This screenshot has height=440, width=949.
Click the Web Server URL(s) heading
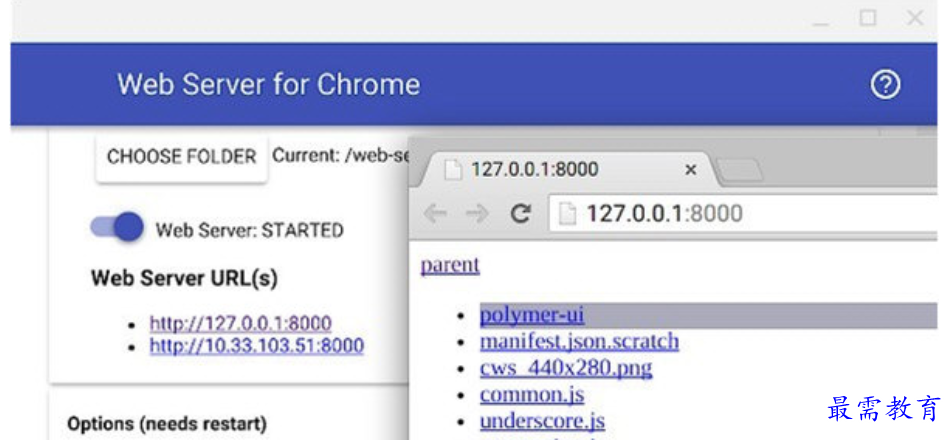pyautogui.click(x=184, y=278)
